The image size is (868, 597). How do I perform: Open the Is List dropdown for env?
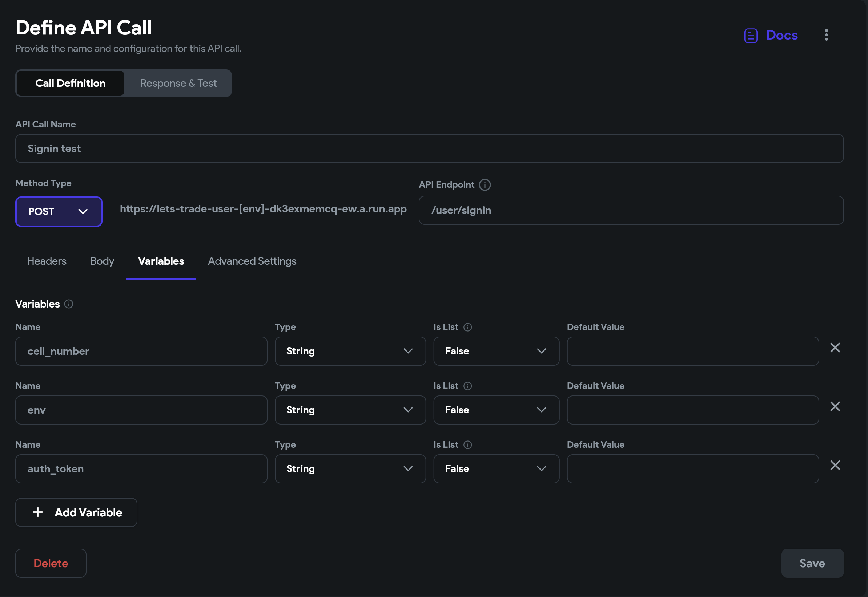(496, 410)
